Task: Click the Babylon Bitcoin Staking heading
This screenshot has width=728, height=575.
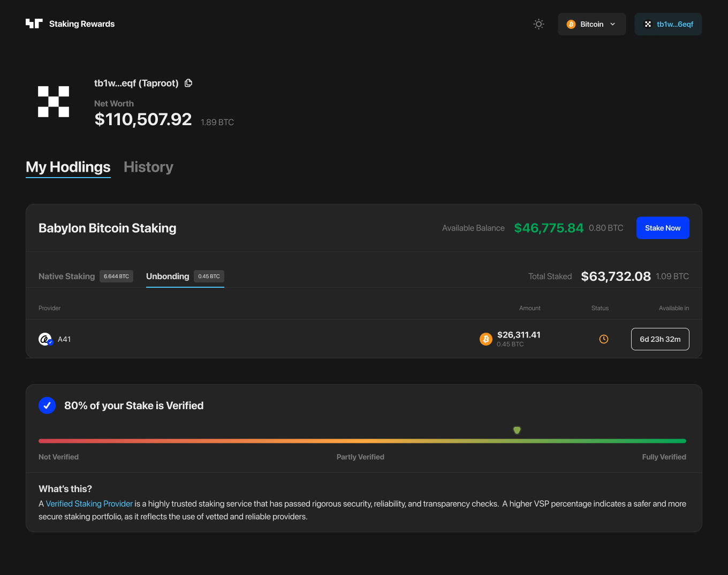Action: click(107, 228)
